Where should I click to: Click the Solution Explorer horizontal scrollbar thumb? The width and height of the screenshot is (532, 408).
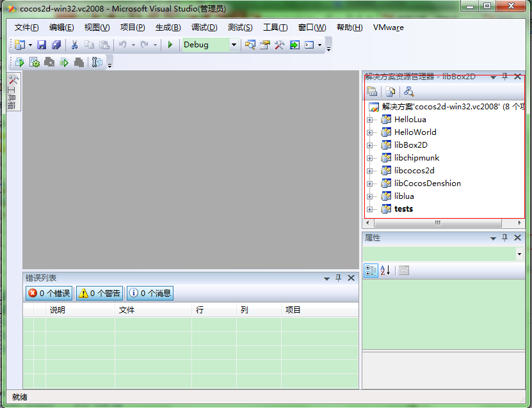click(438, 223)
